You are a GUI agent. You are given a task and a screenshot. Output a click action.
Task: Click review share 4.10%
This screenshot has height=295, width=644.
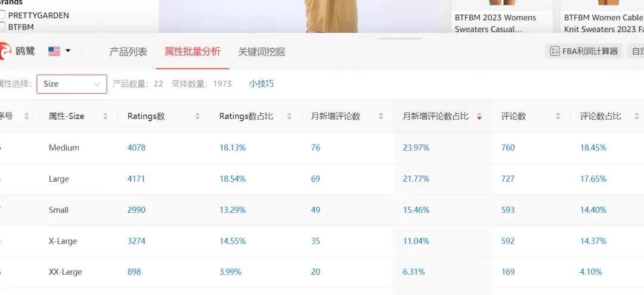pos(591,272)
